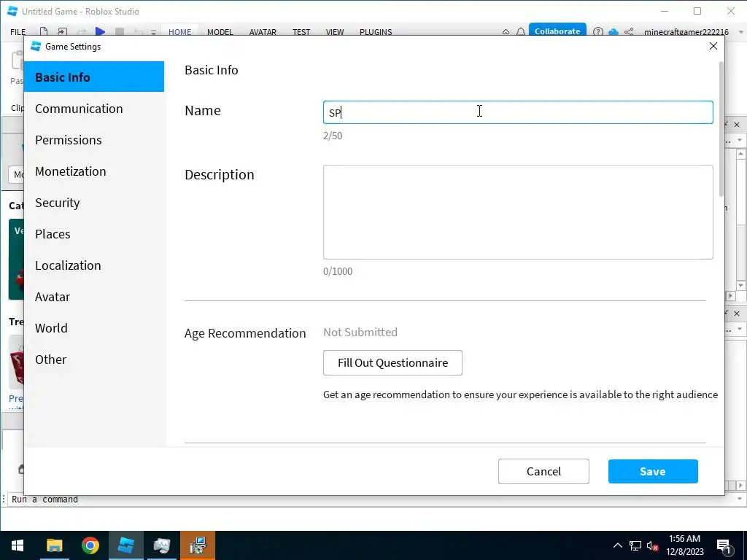Image resolution: width=747 pixels, height=560 pixels.
Task: Open Google Chrome from taskbar
Action: tap(90, 545)
